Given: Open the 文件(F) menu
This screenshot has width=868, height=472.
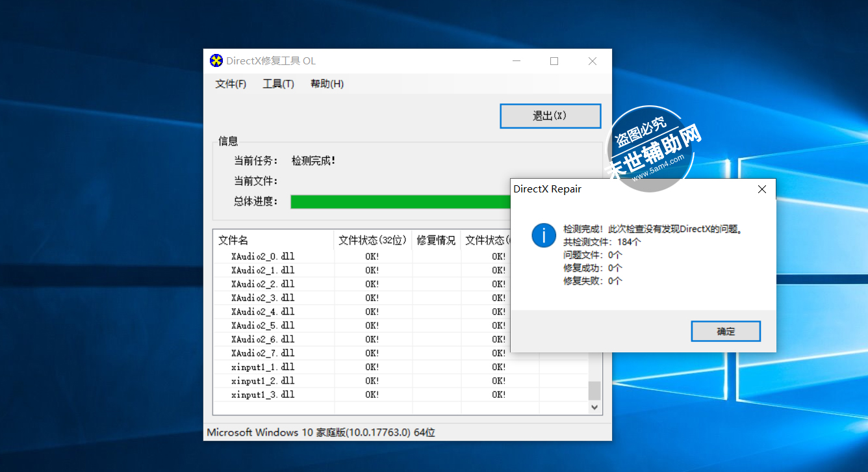Looking at the screenshot, I should pos(231,84).
